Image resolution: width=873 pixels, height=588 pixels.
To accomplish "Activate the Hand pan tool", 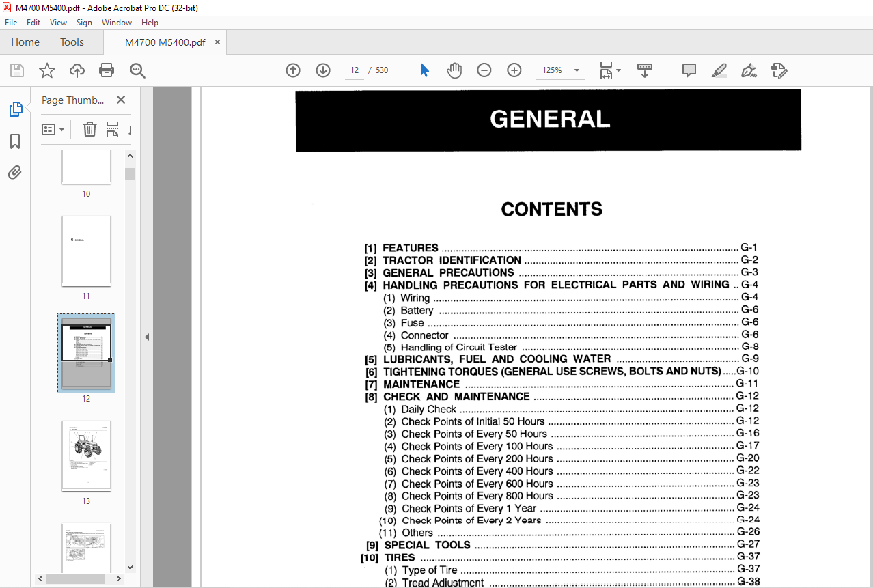I will coord(454,70).
